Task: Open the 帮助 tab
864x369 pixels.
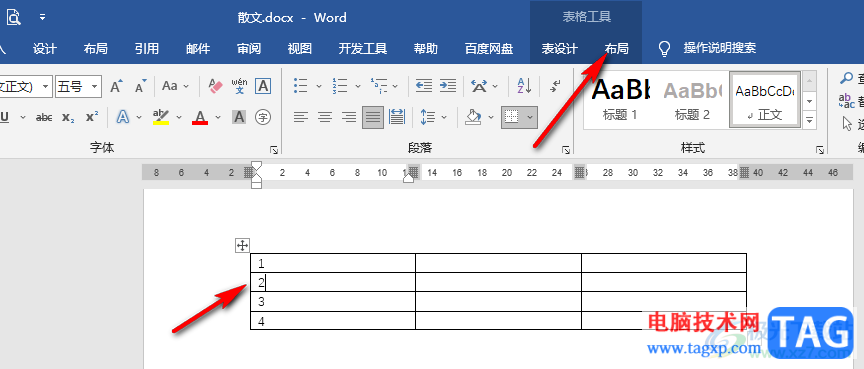Action: pyautogui.click(x=426, y=48)
